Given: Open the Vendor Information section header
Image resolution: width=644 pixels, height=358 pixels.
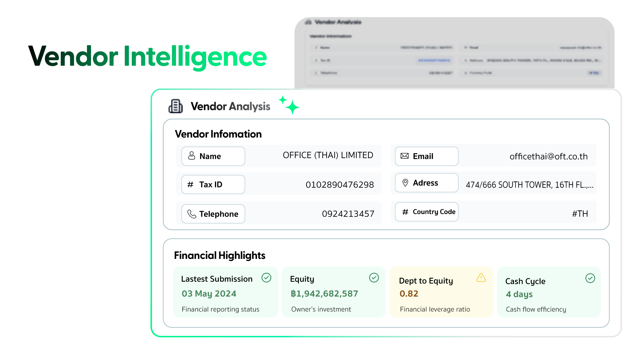Looking at the screenshot, I should [x=330, y=36].
